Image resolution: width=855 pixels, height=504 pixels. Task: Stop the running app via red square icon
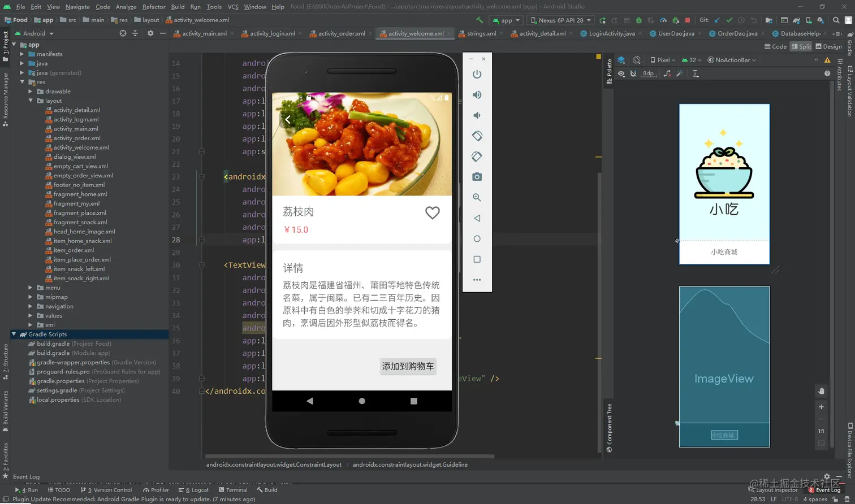pyautogui.click(x=688, y=20)
